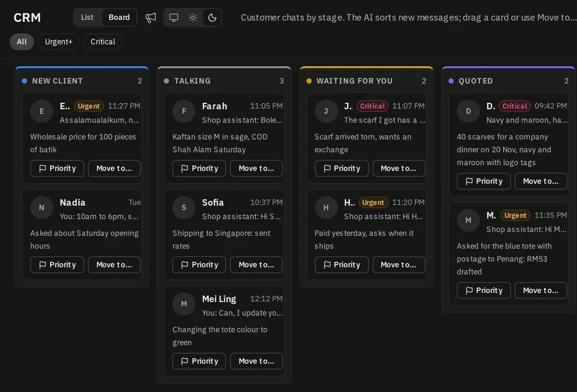Set Priority on Sofia's card
Image resolution: width=577 pixels, height=392 pixels.
199,265
